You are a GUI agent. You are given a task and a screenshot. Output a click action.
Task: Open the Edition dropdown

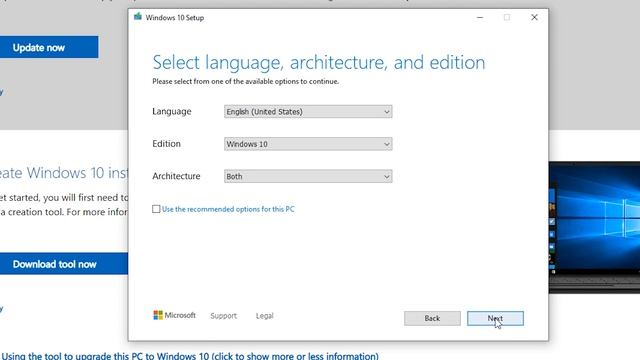pos(308,144)
